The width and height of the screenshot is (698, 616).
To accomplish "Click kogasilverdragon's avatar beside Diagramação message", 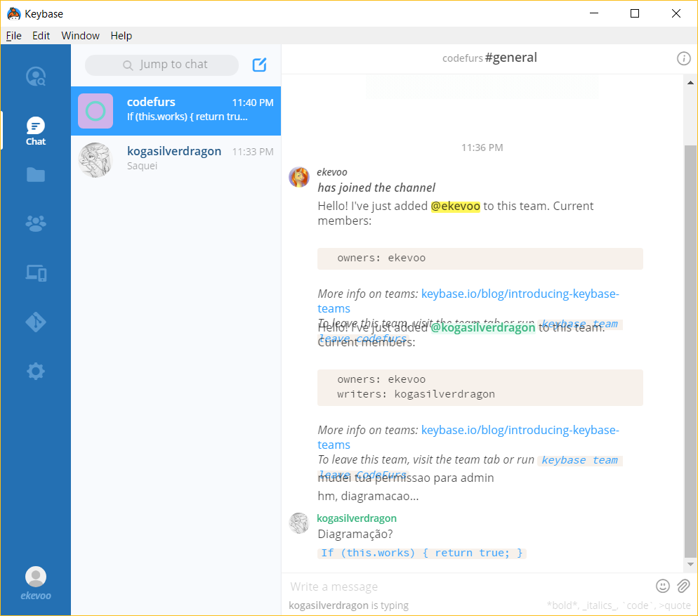I will point(299,523).
